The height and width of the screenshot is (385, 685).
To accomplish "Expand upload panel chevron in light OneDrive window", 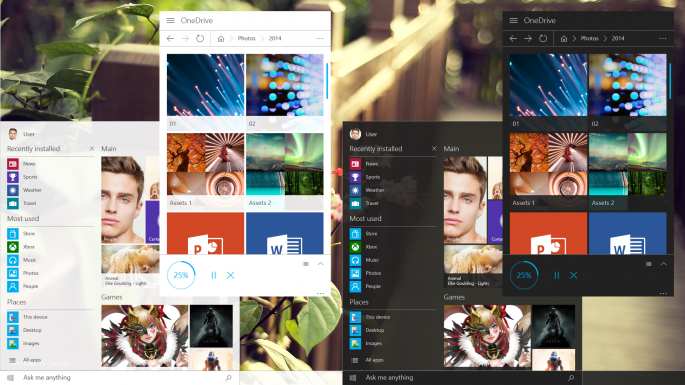I will pyautogui.click(x=320, y=264).
